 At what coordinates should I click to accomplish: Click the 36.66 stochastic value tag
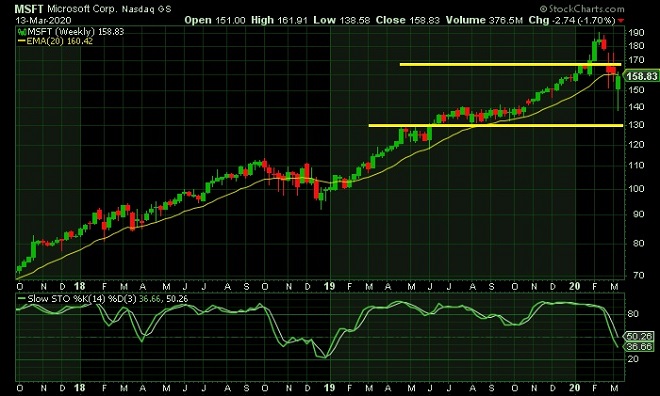tap(639, 346)
